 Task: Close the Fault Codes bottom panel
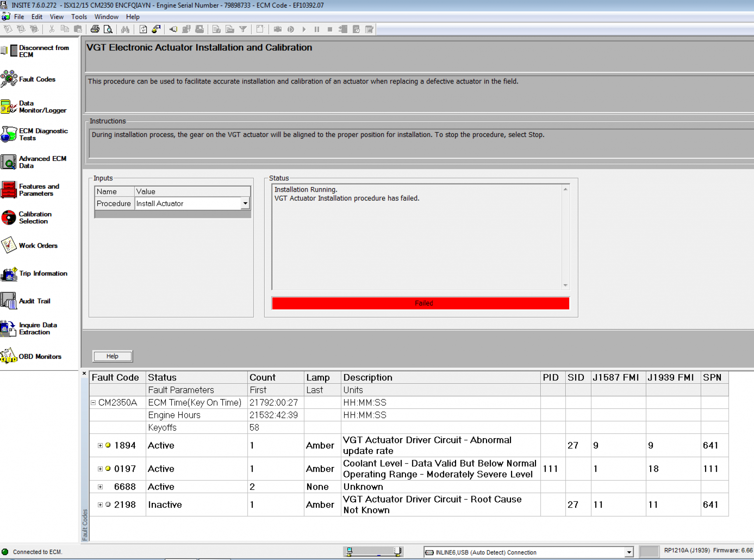pyautogui.click(x=84, y=373)
